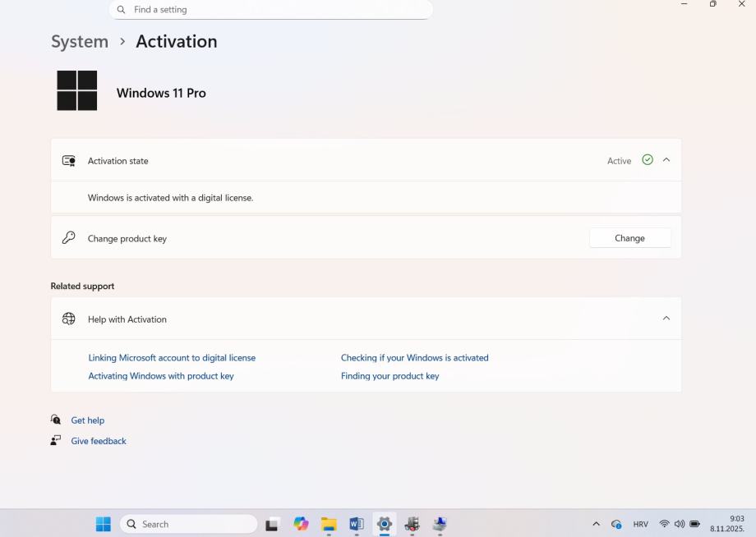Click the 'Related support' heading

point(82,286)
